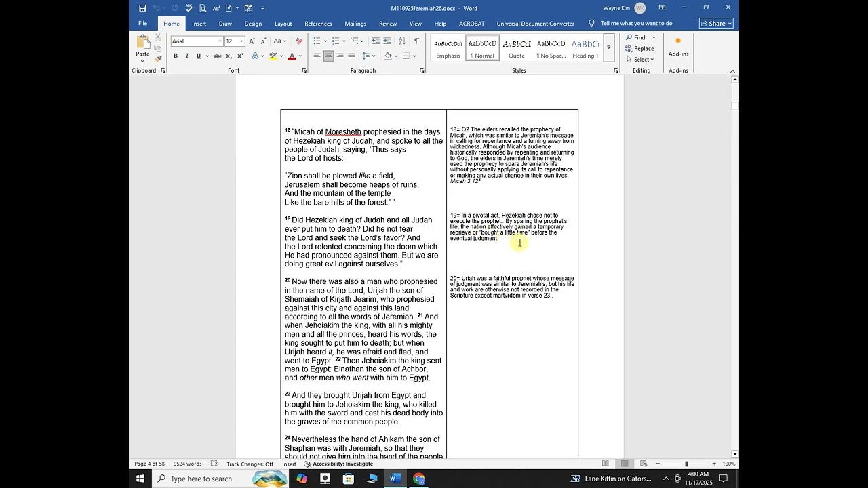The height and width of the screenshot is (488, 868).
Task: Switch to the Layout tab
Action: [283, 24]
